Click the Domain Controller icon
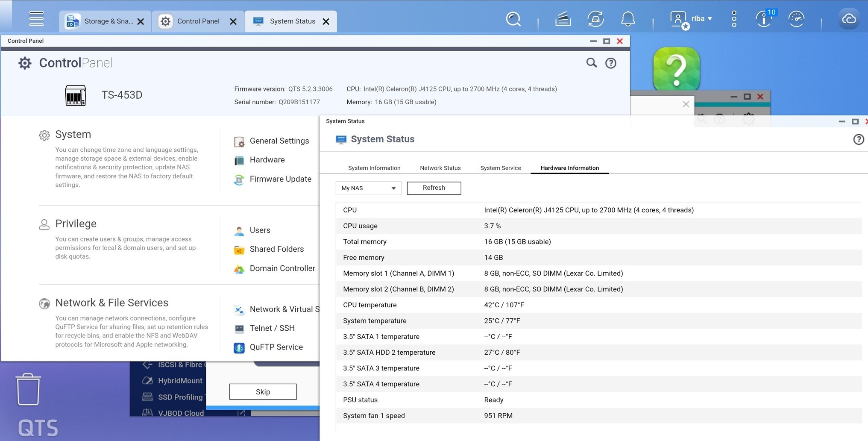 tap(239, 269)
